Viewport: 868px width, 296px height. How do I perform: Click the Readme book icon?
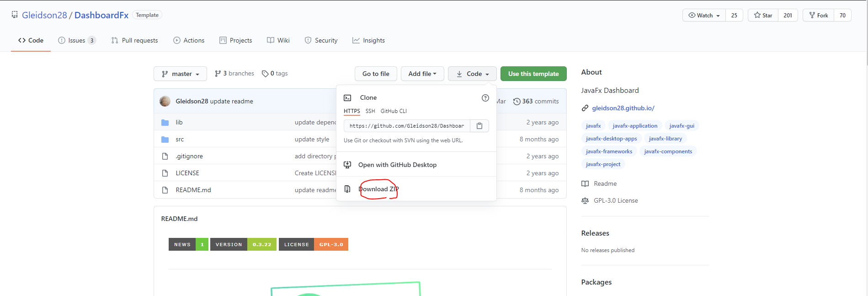(585, 184)
